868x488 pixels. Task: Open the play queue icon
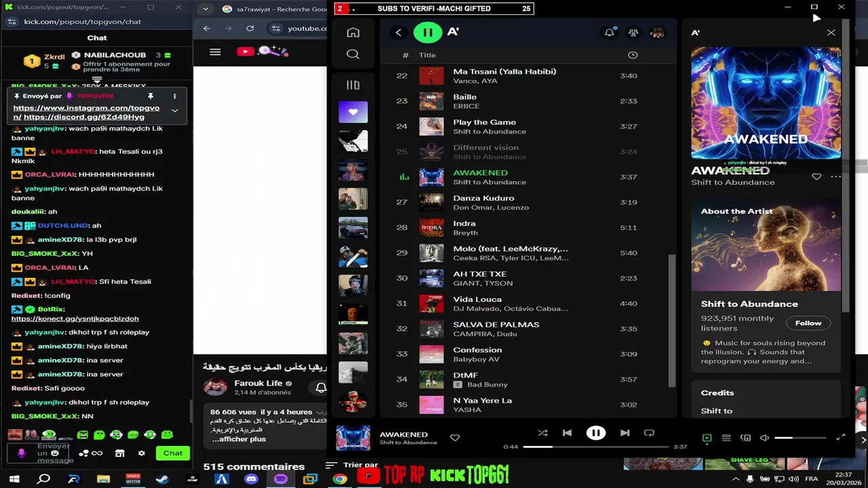coord(726,438)
